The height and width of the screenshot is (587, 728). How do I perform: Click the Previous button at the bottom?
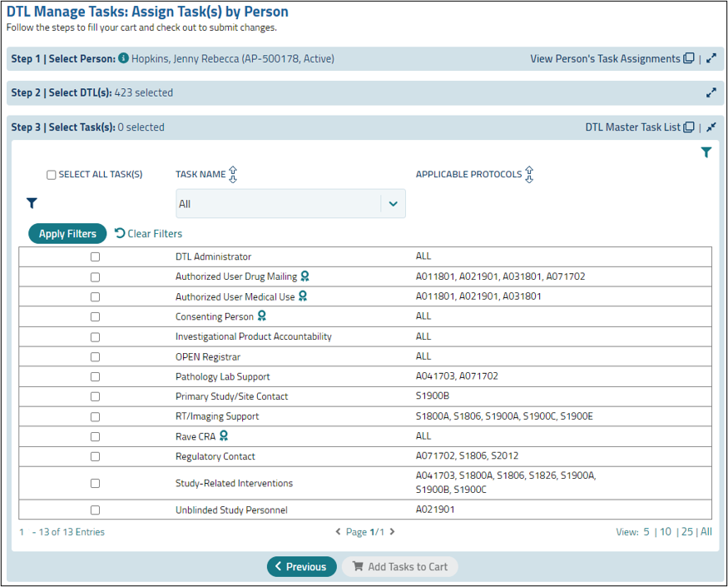(x=301, y=566)
